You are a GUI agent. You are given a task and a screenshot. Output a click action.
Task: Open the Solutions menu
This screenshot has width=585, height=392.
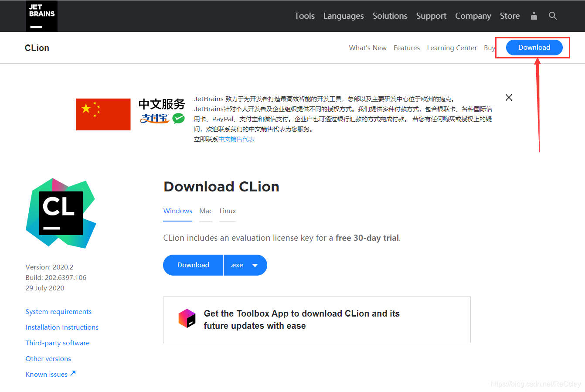[x=390, y=16]
